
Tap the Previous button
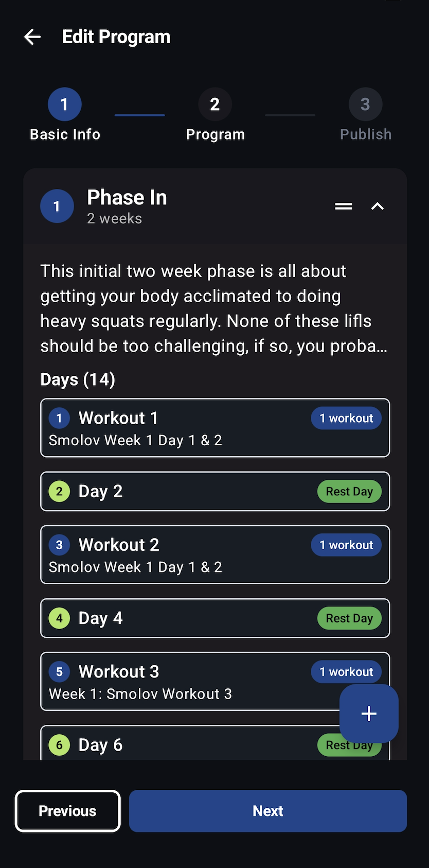pos(67,811)
